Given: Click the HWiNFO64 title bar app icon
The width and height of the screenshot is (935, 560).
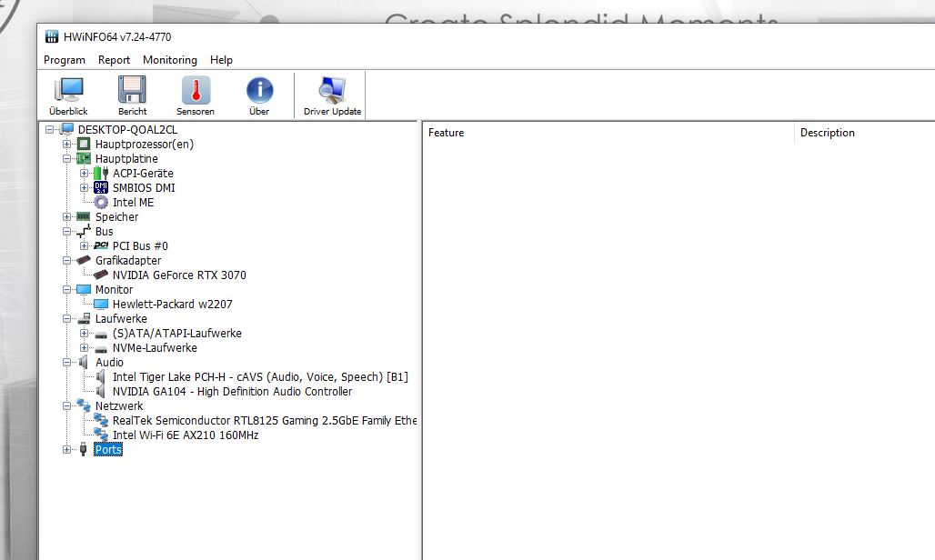Looking at the screenshot, I should pos(52,36).
